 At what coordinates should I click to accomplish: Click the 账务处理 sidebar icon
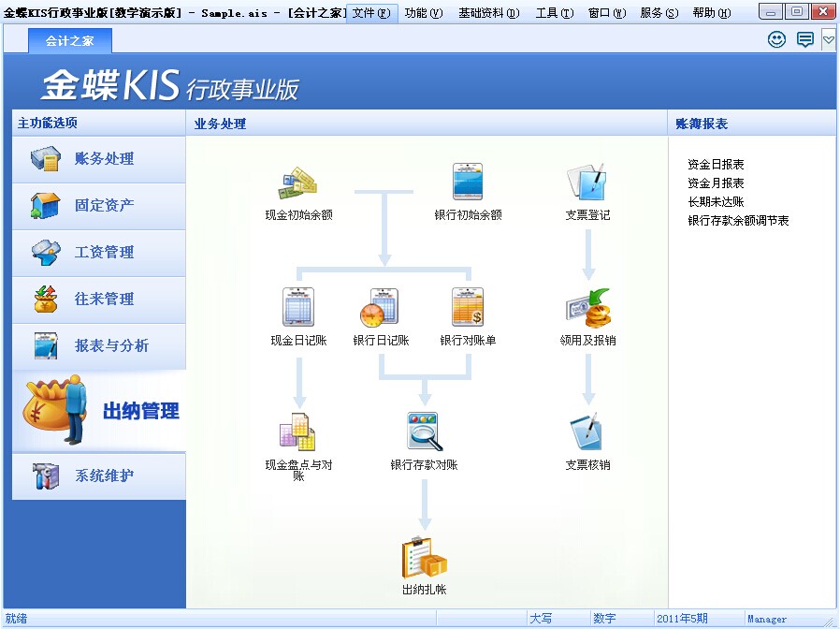click(x=46, y=159)
